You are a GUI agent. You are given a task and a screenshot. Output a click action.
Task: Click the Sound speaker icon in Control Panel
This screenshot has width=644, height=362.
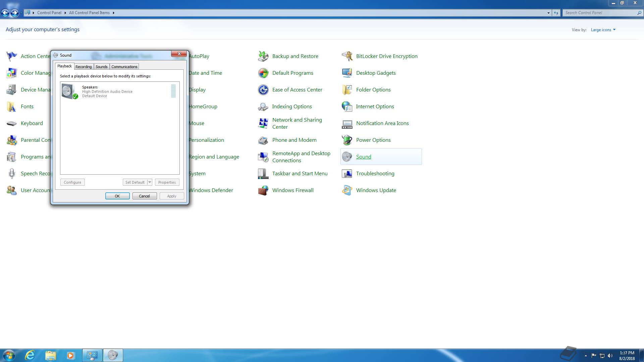click(x=347, y=157)
